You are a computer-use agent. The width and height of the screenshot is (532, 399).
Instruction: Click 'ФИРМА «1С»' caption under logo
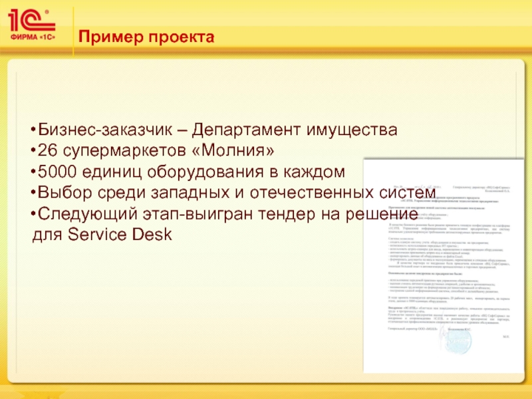coord(33,37)
